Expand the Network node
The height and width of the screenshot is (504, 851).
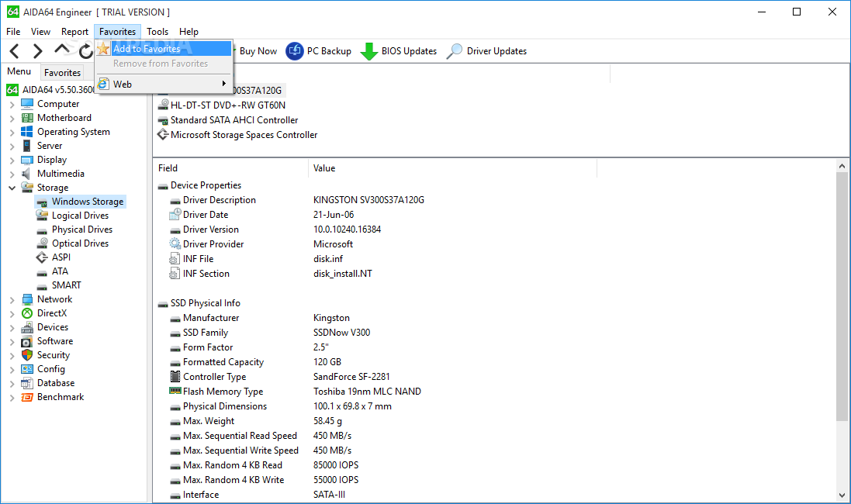(x=12, y=299)
